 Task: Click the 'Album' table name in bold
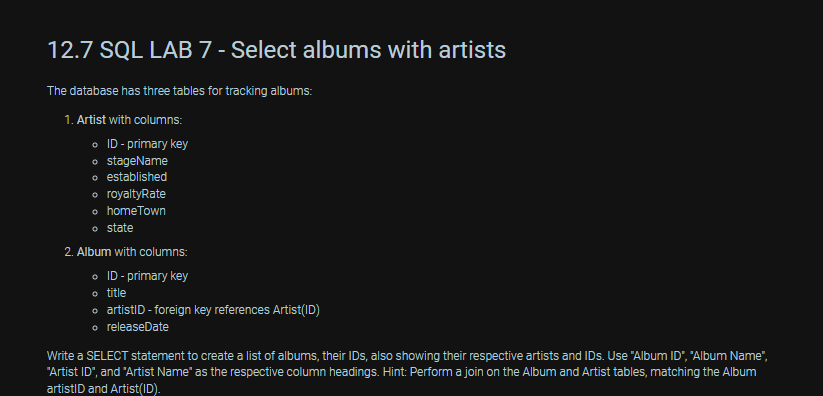(94, 252)
